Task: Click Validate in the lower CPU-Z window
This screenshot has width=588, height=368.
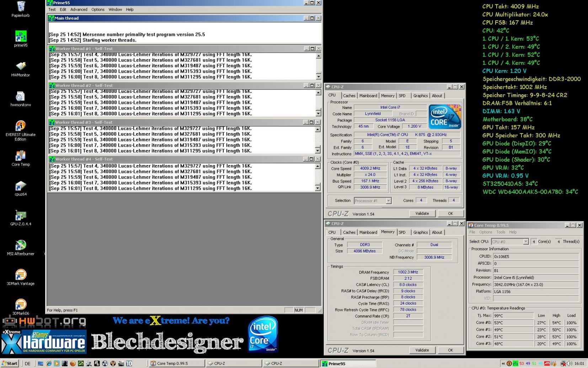Action: [x=422, y=350]
